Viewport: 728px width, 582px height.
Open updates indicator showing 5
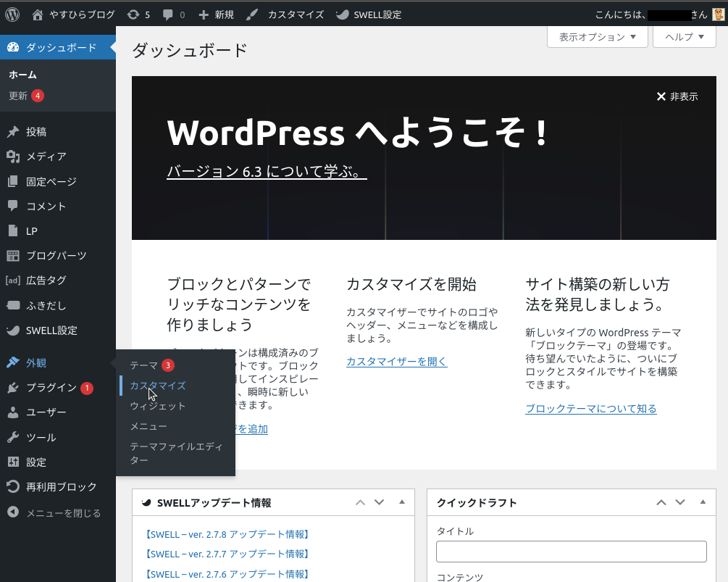click(x=138, y=14)
